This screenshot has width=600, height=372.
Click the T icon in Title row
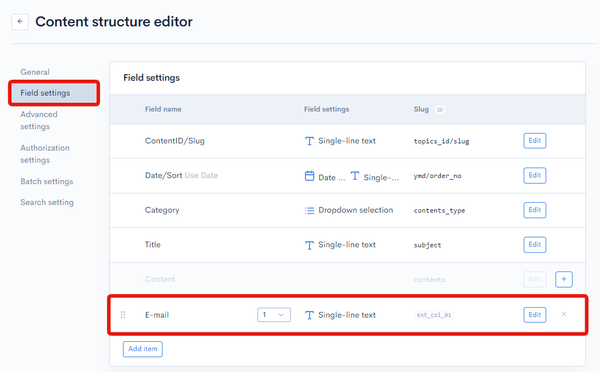(309, 245)
